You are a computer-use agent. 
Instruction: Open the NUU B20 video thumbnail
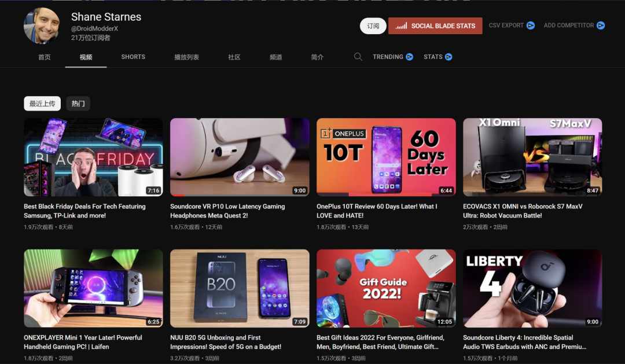click(240, 288)
